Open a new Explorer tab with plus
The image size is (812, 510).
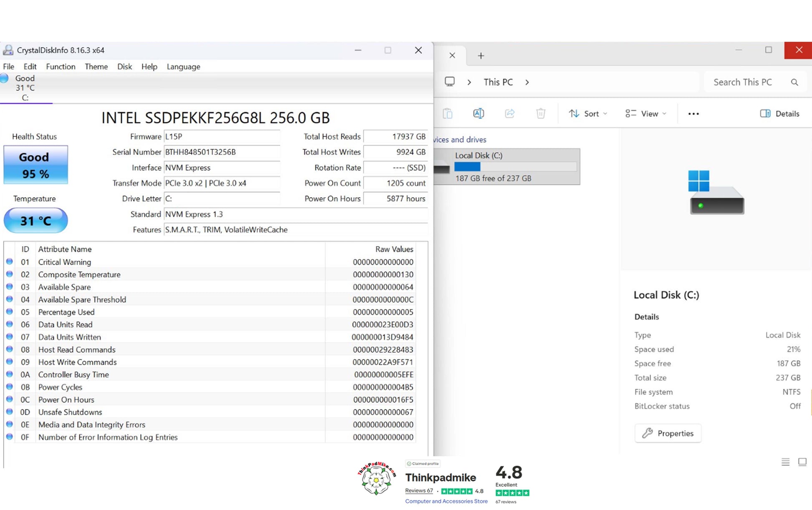(x=481, y=55)
